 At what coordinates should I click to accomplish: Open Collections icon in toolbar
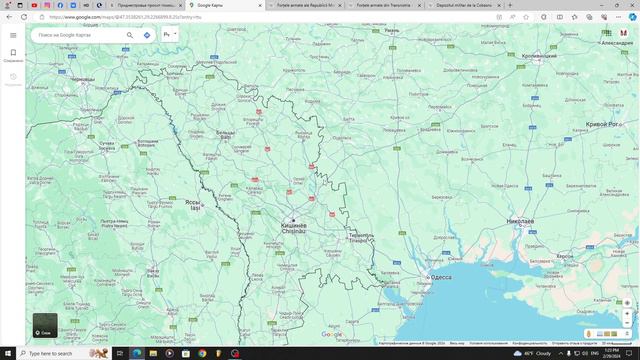(x=589, y=17)
